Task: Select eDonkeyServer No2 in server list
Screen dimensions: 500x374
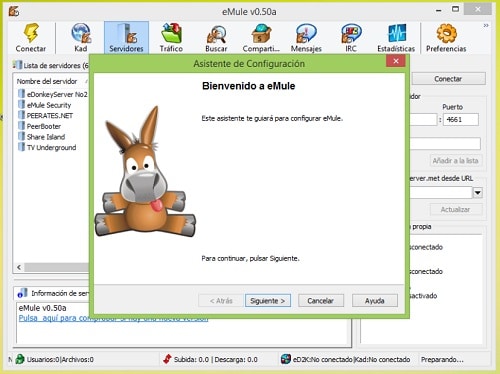Action: [57, 94]
